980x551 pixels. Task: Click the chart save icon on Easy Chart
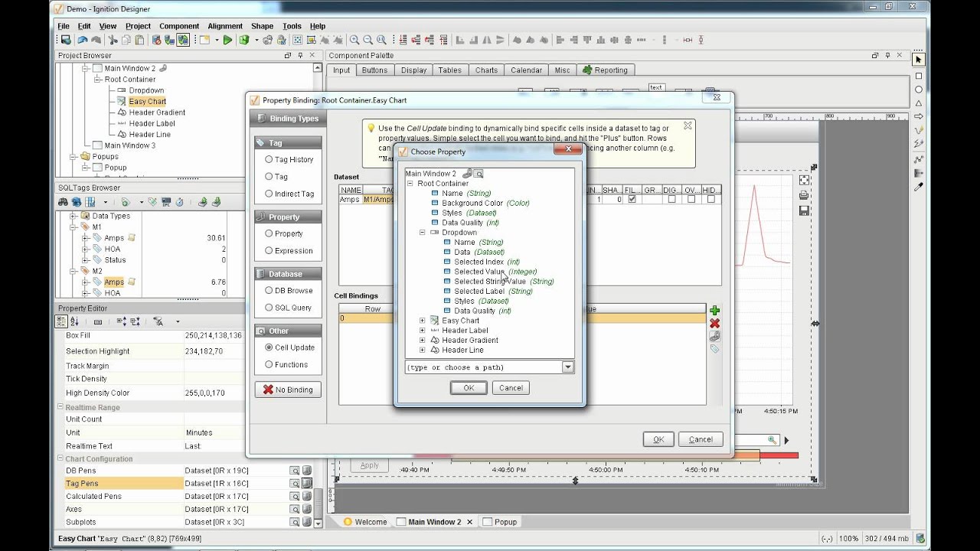[x=804, y=210]
